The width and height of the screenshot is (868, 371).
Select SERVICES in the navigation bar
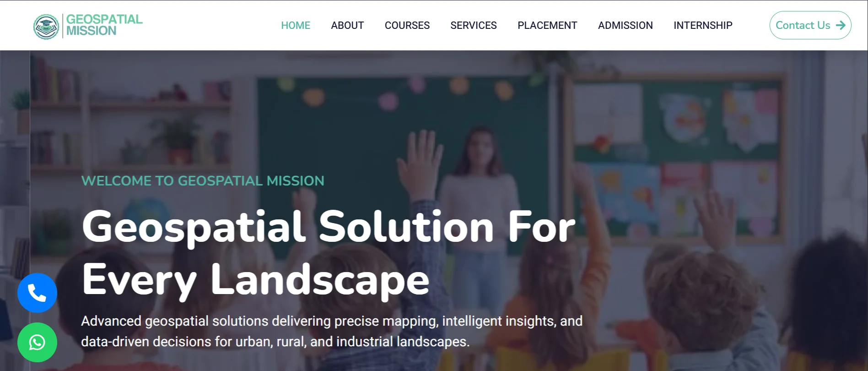pyautogui.click(x=474, y=25)
